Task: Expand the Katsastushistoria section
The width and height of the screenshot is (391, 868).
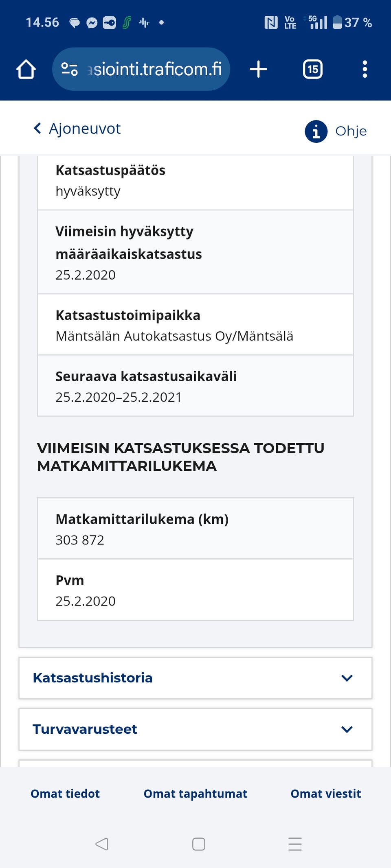Action: [195, 678]
